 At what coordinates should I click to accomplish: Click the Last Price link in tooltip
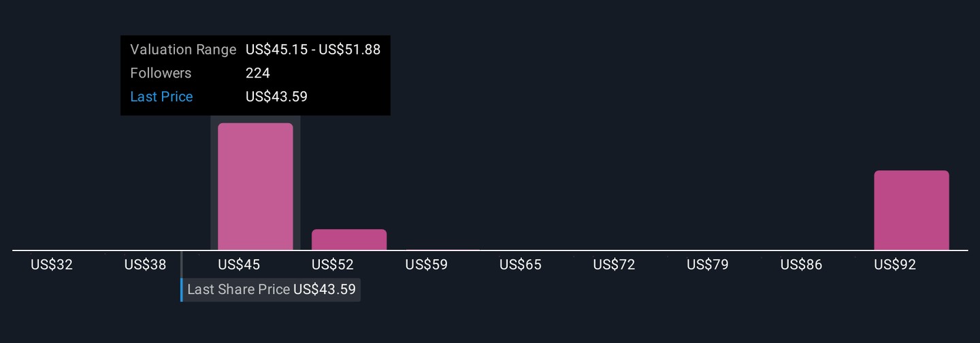pyautogui.click(x=161, y=97)
